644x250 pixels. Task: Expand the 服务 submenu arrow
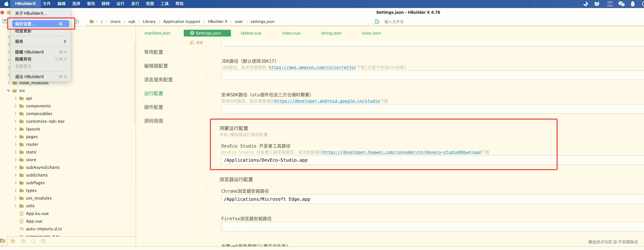pyautogui.click(x=65, y=41)
